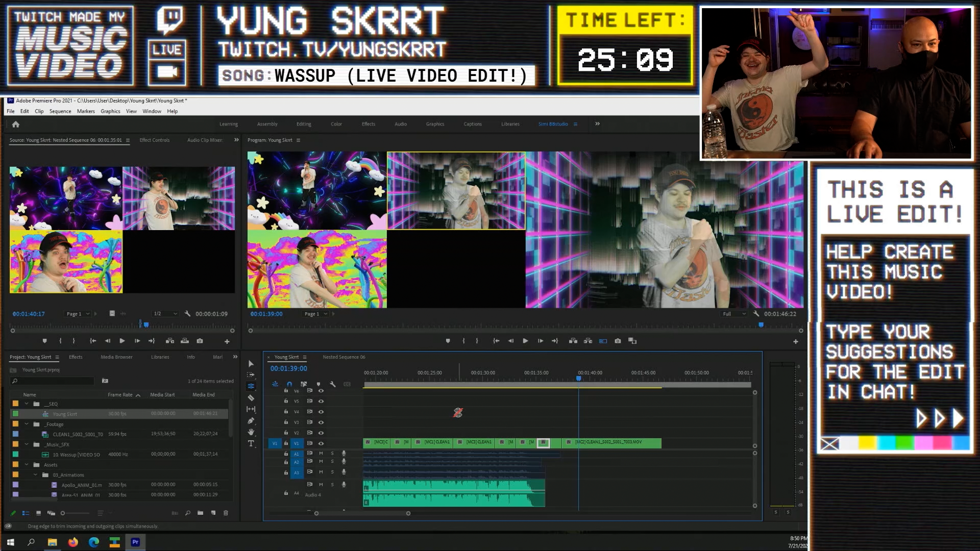This screenshot has height=551, width=980.
Task: Open Program monitor Full resolution dropdown
Action: point(734,314)
